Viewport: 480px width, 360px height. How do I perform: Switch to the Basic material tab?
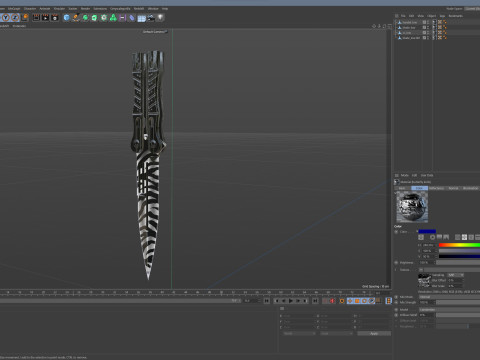point(402,188)
